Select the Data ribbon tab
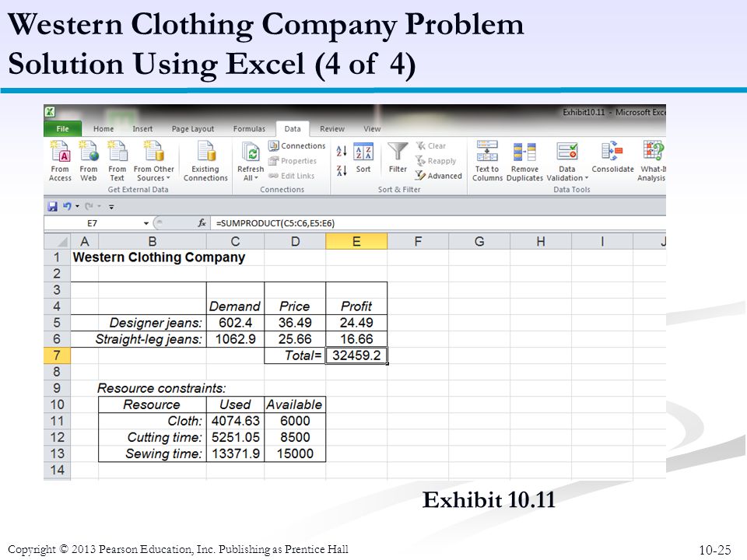 [x=293, y=128]
